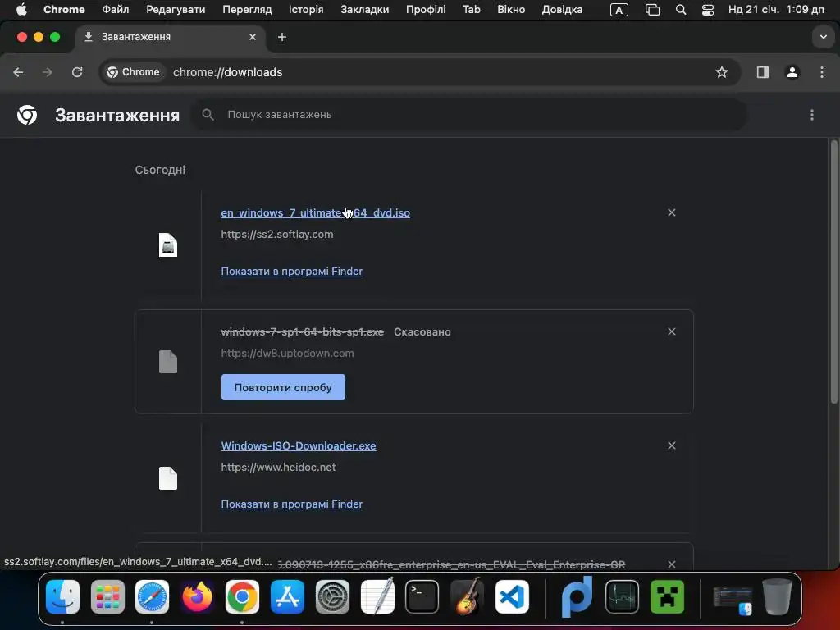The width and height of the screenshot is (840, 630).
Task: Open the Перегляд menu
Action: coord(247,10)
